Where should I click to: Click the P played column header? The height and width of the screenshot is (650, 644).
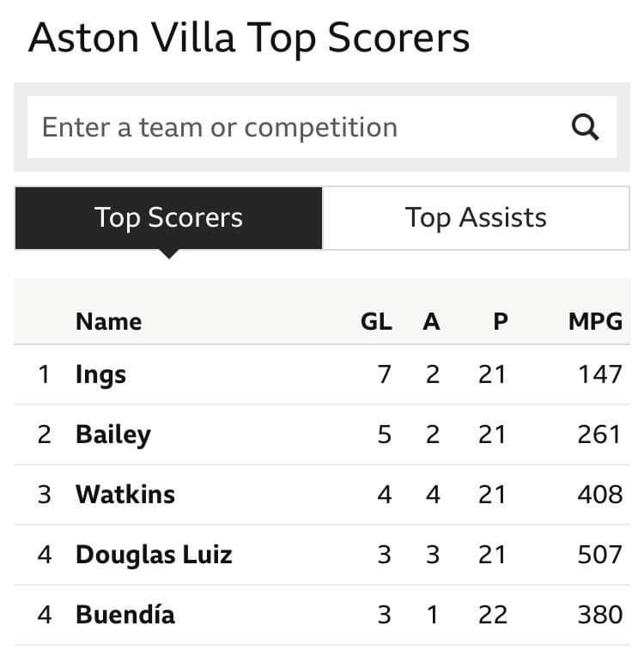click(x=500, y=322)
